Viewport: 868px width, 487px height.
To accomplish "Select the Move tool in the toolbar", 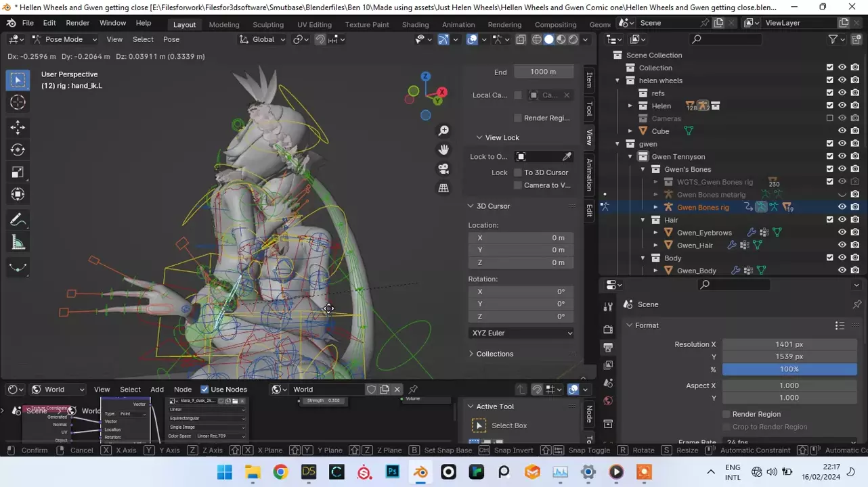I will coord(18,127).
